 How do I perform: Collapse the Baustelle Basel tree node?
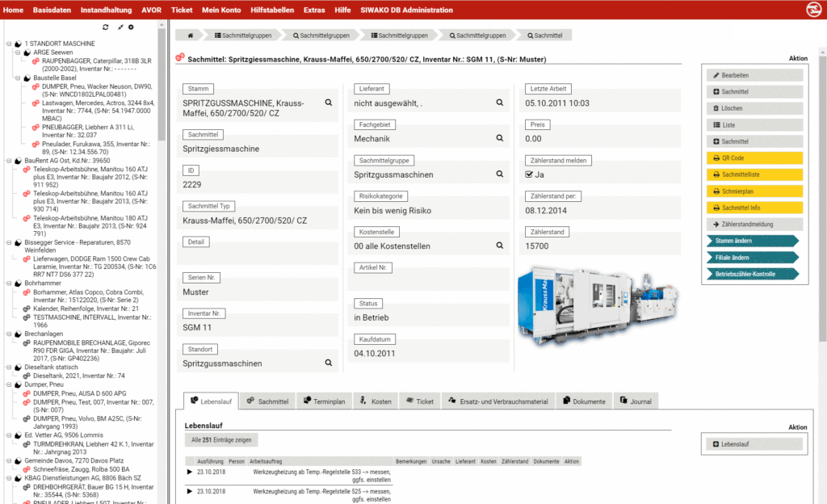pos(17,78)
